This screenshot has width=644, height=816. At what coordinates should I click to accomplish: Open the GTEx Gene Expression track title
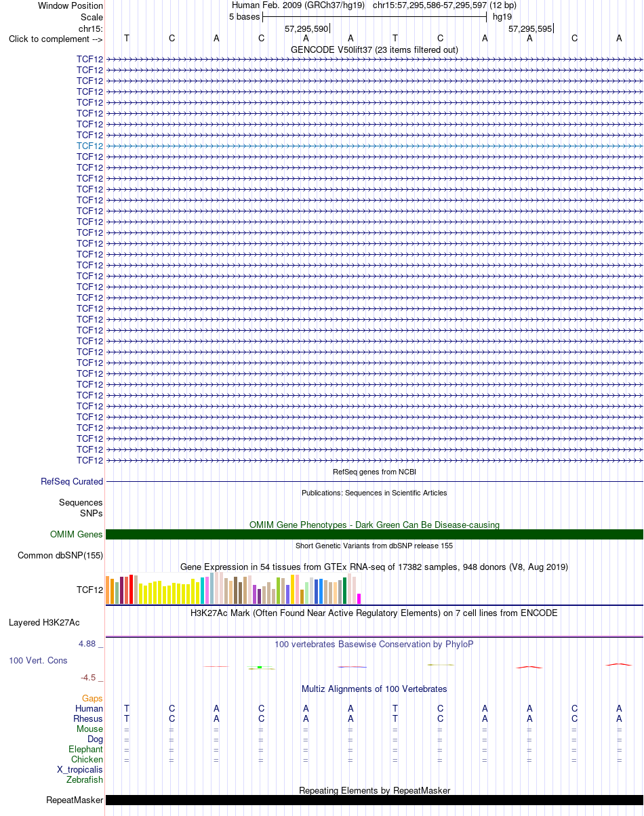tap(374, 567)
